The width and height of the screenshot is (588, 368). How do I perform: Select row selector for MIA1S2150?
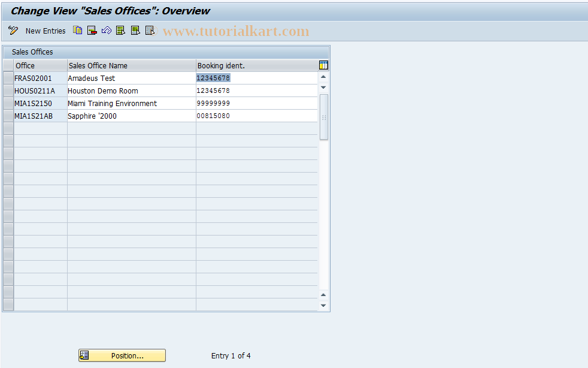[x=8, y=103]
